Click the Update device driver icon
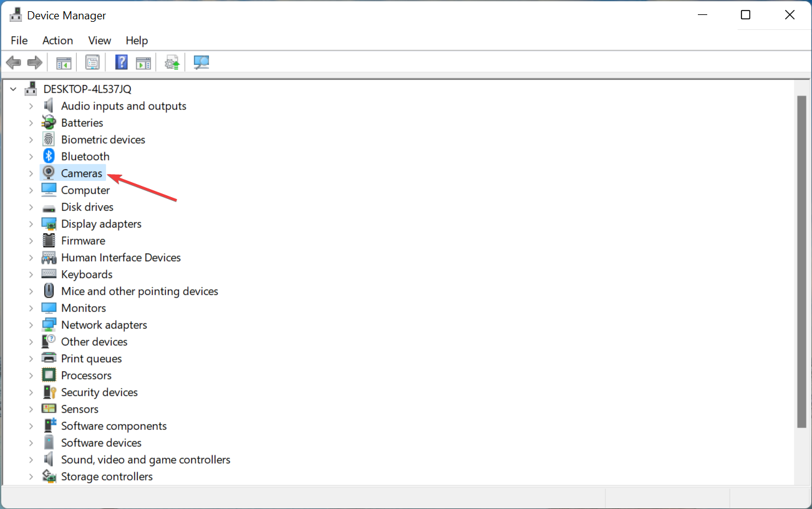This screenshot has width=812, height=509. [x=172, y=62]
